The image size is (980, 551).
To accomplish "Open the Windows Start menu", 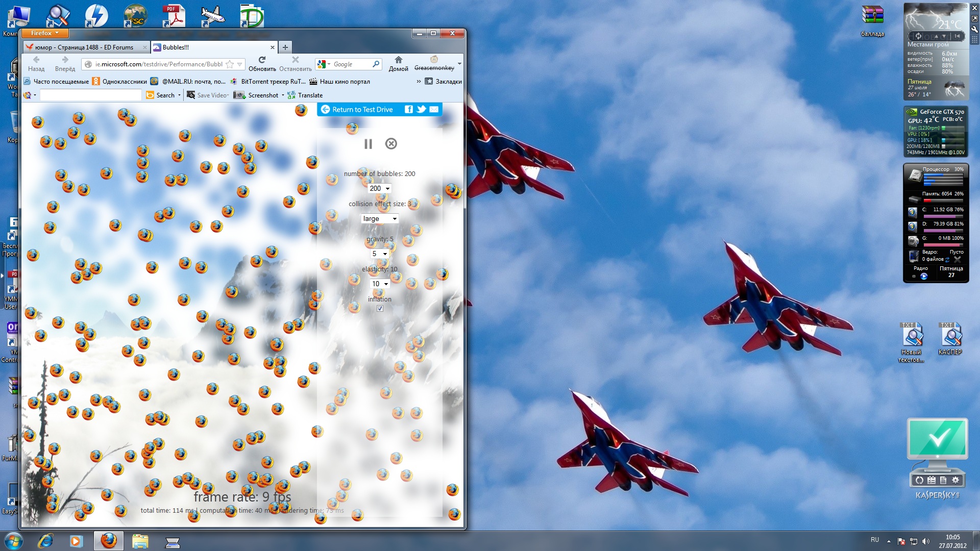I will click(x=13, y=541).
